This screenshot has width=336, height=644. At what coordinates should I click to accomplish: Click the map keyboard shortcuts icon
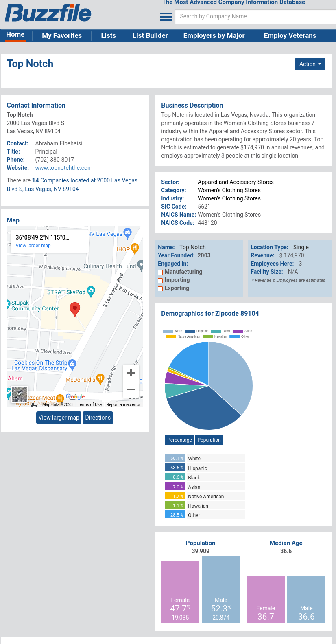(34, 405)
